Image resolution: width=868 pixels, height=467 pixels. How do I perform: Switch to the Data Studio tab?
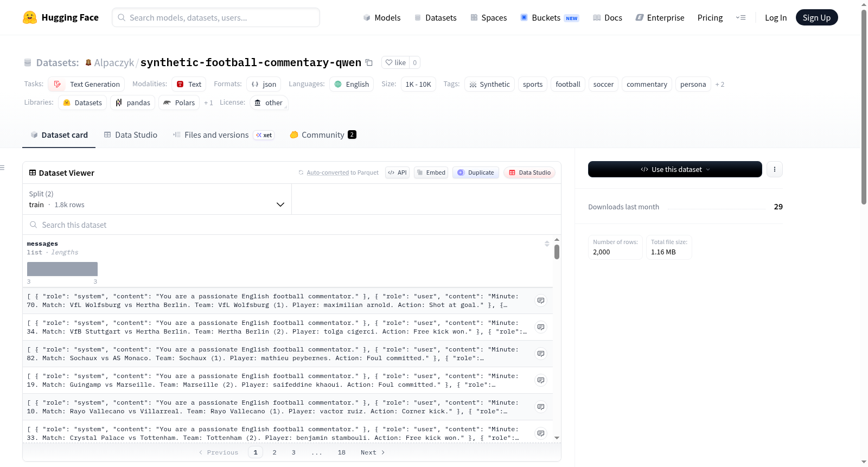click(x=131, y=135)
